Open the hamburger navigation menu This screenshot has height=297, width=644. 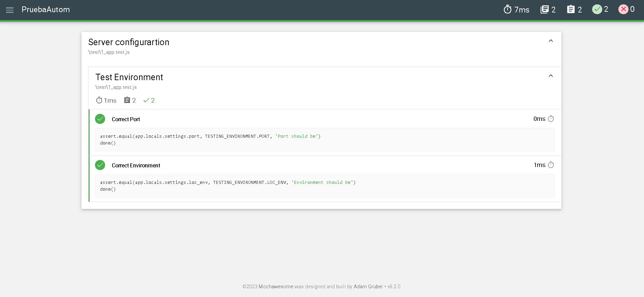(10, 10)
